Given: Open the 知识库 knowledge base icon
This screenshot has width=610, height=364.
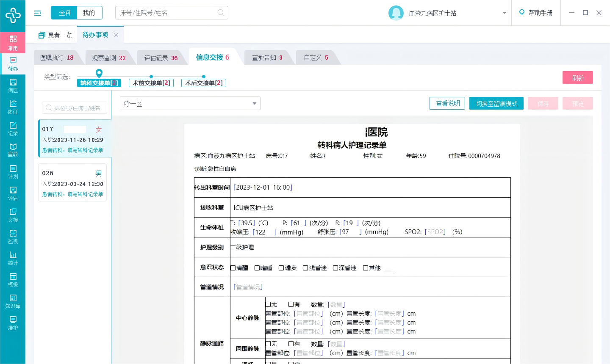Looking at the screenshot, I should [x=13, y=301].
